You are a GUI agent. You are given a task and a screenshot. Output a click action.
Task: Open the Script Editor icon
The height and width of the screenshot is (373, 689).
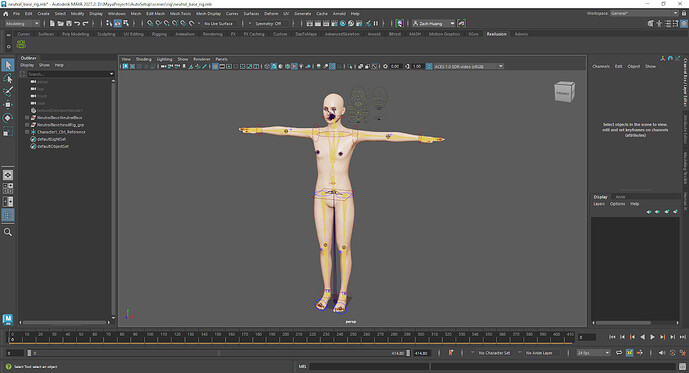click(x=682, y=366)
